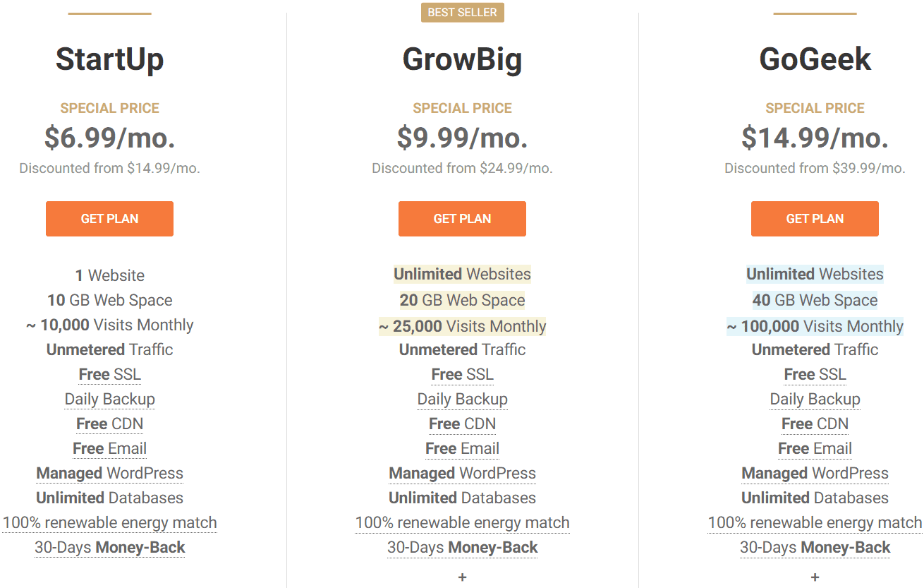Click StartUp's 10 GB Web Space

(x=109, y=300)
